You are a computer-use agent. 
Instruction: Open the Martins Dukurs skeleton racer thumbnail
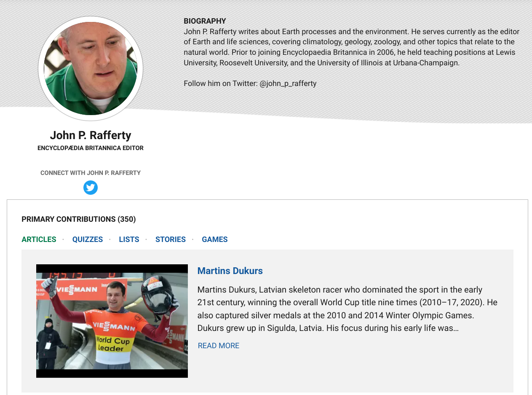[x=112, y=321]
